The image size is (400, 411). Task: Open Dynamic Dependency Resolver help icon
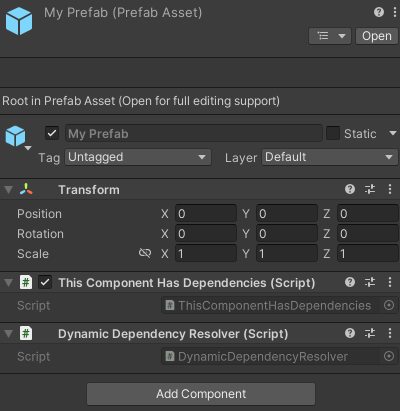point(350,333)
